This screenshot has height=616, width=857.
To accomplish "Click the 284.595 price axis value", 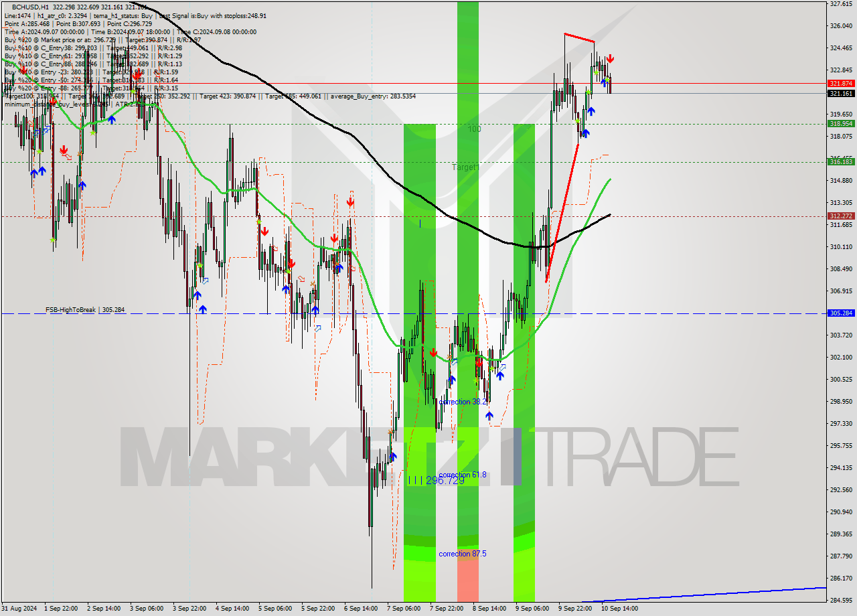I will pyautogui.click(x=840, y=600).
